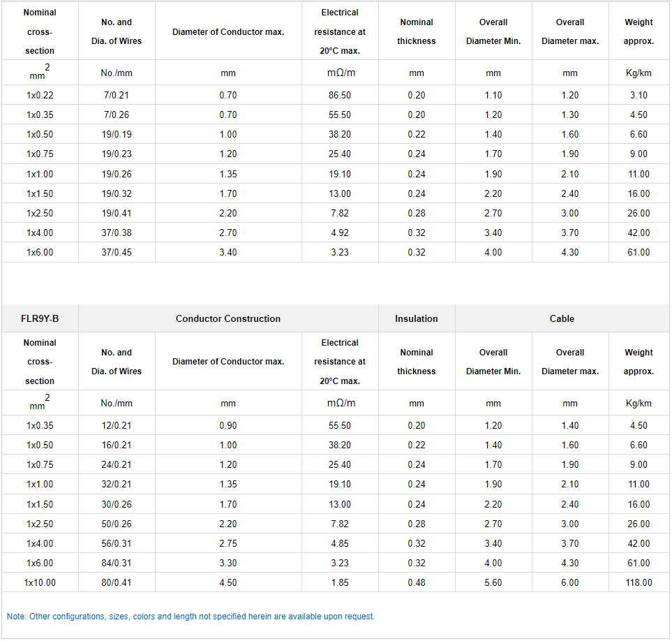Select the 80/0.41 wires cell
This screenshot has height=641, width=672.
coord(116,582)
